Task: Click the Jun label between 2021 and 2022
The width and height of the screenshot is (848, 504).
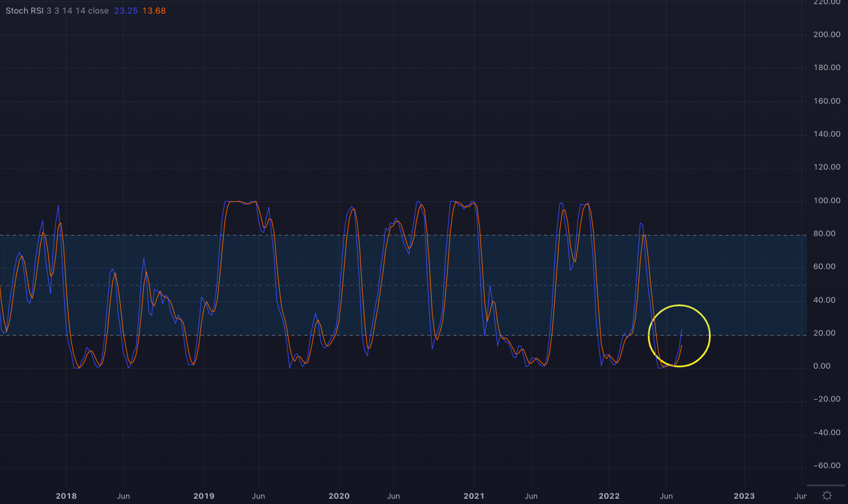Action: (x=531, y=496)
